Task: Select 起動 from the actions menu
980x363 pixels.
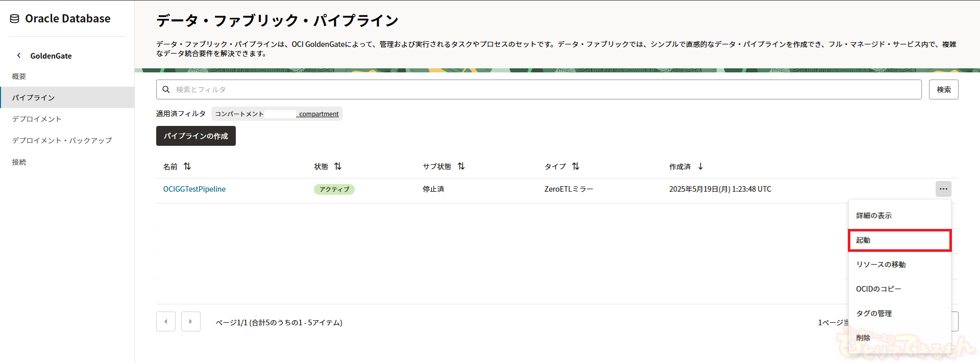Action: [899, 240]
